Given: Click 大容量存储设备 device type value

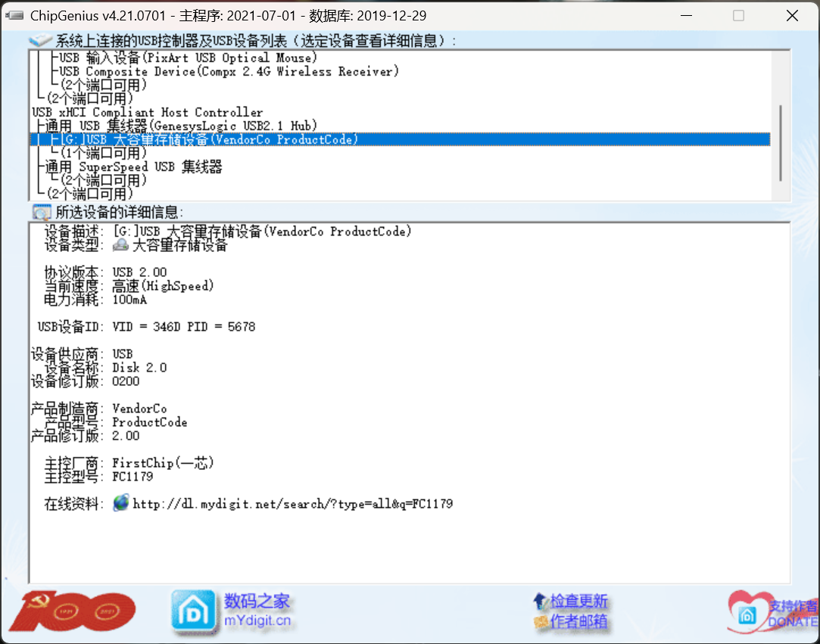Looking at the screenshot, I should (180, 244).
